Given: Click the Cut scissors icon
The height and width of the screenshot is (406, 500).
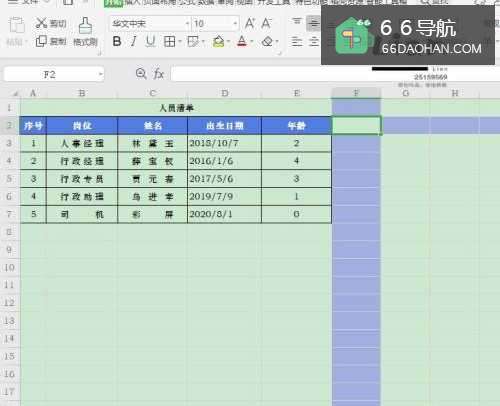Looking at the screenshot, I should point(42,23).
